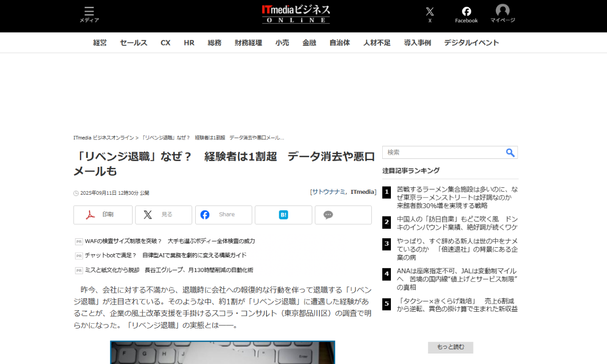This screenshot has width=607, height=364.
Task: Click the magnifier search icon
Action: [x=510, y=152]
